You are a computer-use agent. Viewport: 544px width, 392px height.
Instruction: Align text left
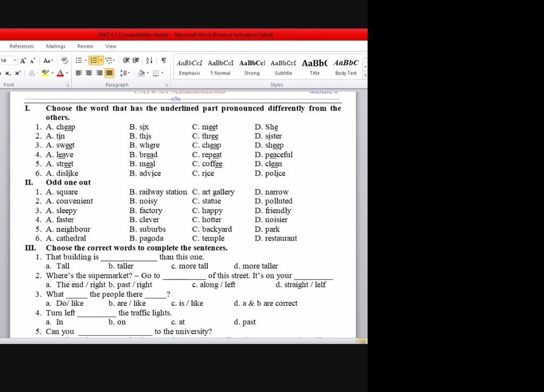coord(79,73)
